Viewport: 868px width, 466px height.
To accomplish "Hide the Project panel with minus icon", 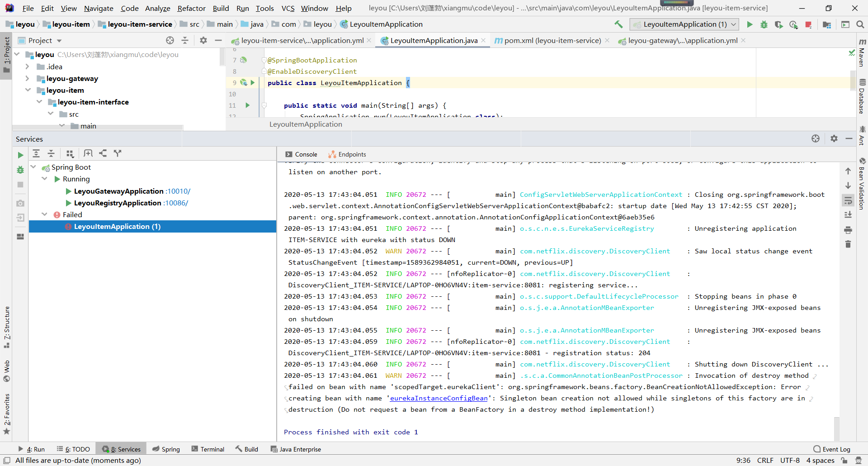I will pyautogui.click(x=218, y=40).
